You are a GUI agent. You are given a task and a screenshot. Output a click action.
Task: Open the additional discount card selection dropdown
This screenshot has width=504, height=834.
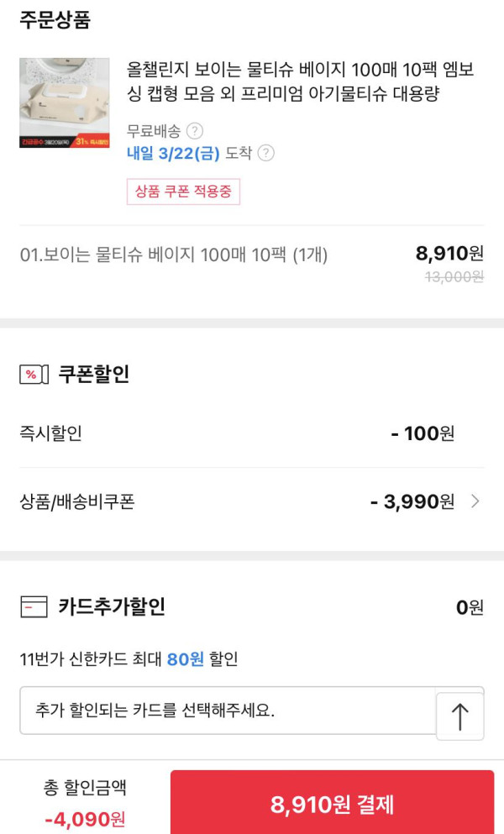click(x=227, y=711)
